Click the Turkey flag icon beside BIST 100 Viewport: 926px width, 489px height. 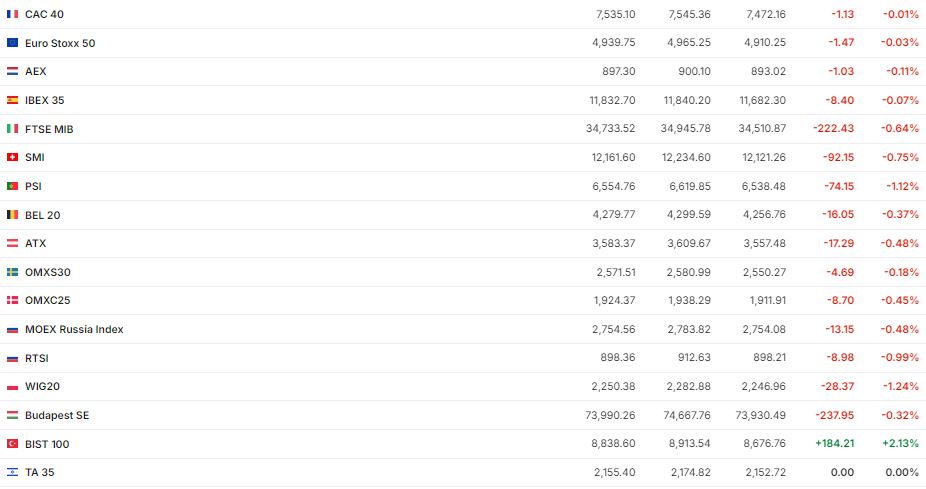pos(12,444)
